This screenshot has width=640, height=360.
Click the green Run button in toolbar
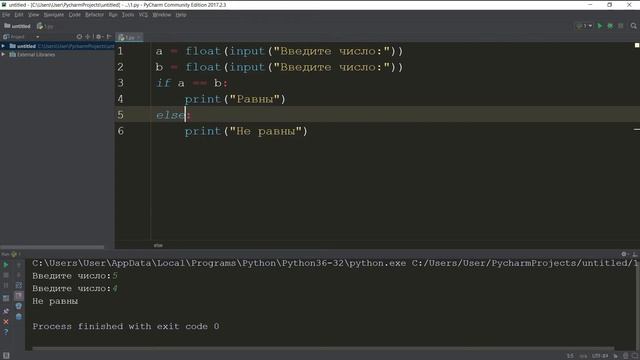pyautogui.click(x=600, y=26)
